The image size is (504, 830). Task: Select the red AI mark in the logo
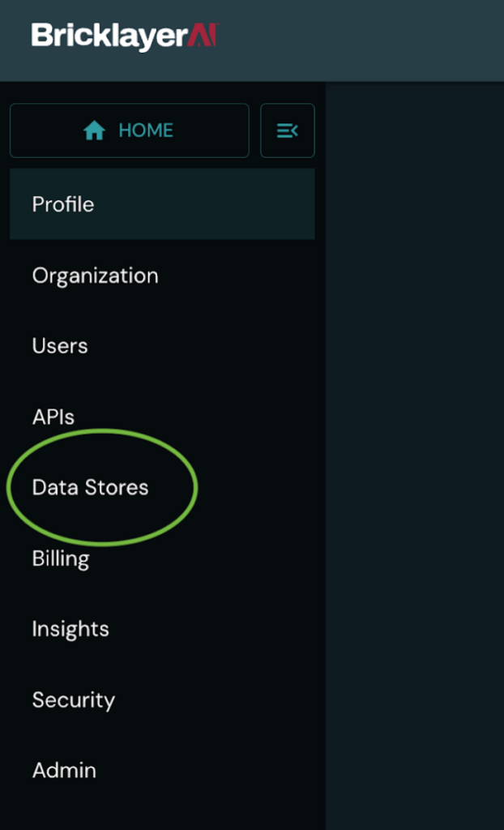(200, 36)
